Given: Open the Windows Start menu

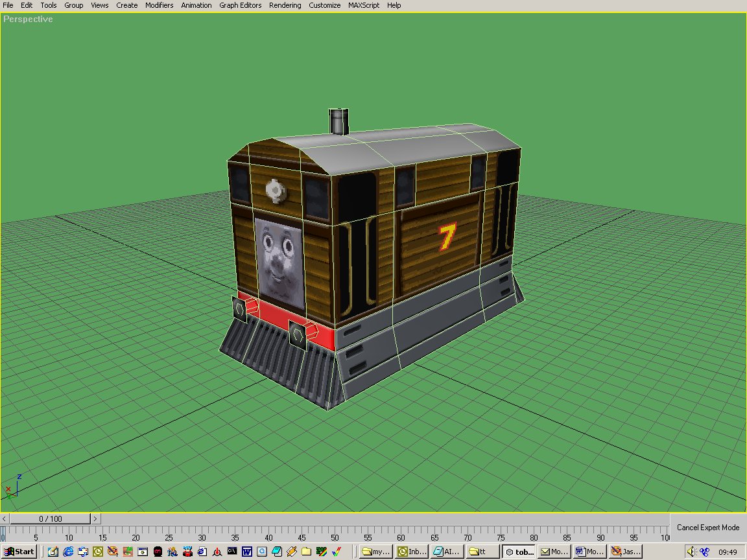Looking at the screenshot, I should pyautogui.click(x=19, y=552).
